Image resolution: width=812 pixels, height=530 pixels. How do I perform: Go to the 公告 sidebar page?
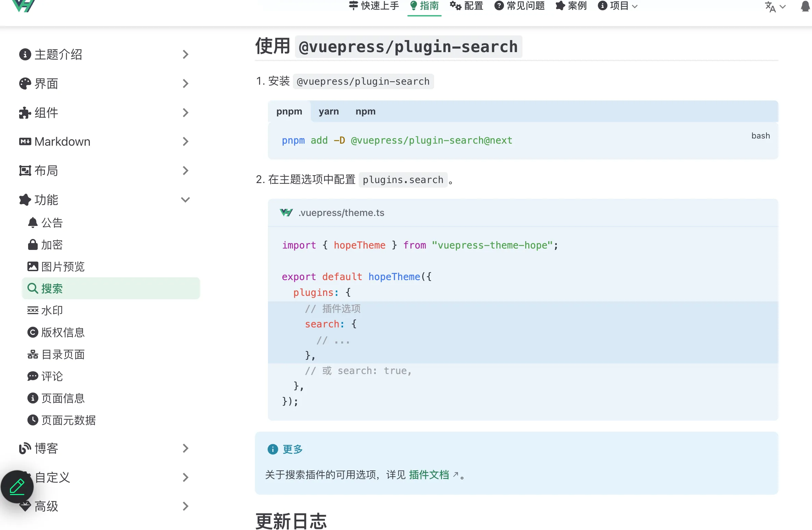click(x=110, y=222)
